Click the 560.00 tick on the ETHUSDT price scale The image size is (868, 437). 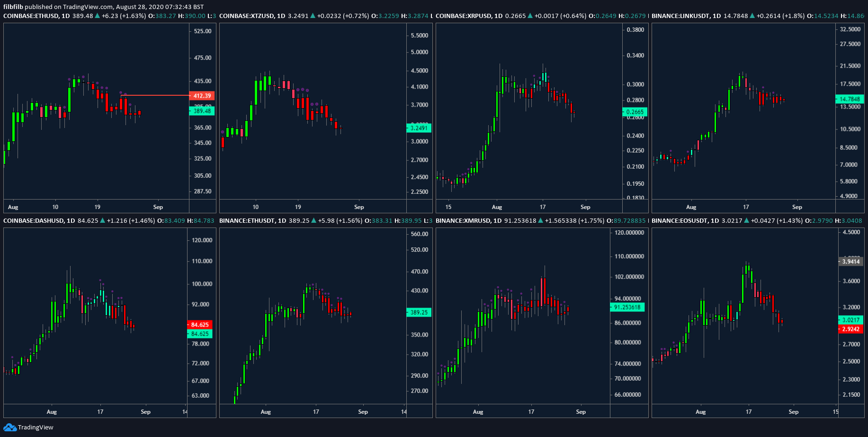click(420, 234)
